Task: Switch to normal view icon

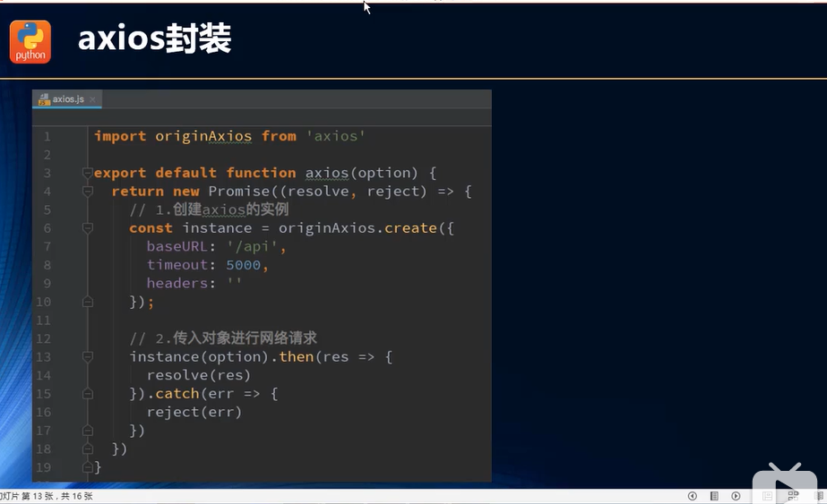Action: [767, 496]
